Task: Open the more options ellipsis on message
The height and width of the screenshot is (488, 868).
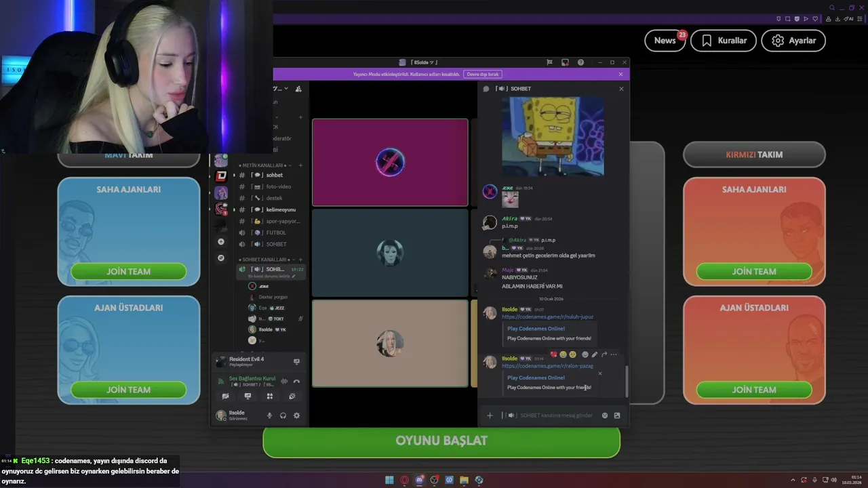Action: click(614, 354)
